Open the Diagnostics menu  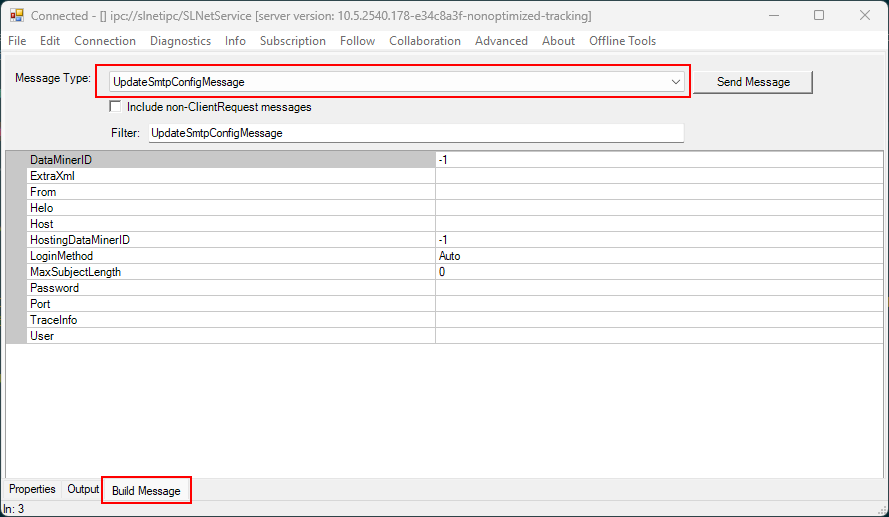click(x=180, y=41)
